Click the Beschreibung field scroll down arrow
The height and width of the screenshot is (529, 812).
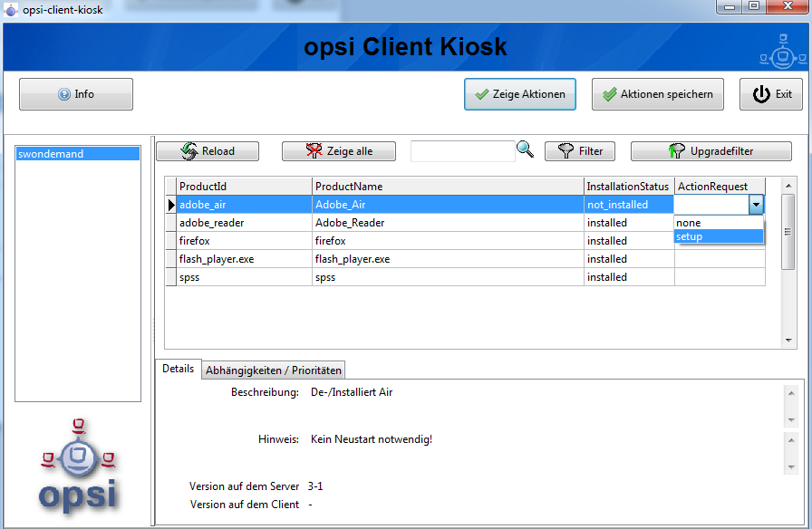tap(791, 419)
